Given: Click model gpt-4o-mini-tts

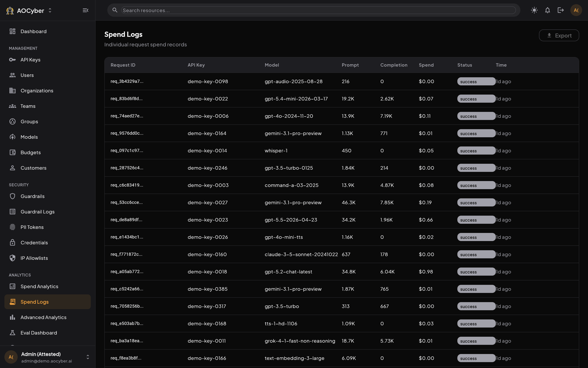Looking at the screenshot, I should [x=284, y=237].
